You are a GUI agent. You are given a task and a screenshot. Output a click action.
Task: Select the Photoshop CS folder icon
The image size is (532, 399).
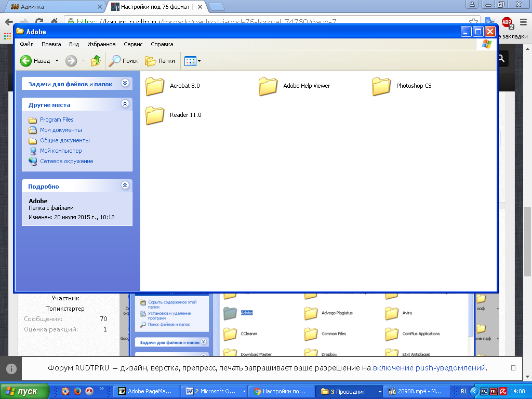pos(381,86)
